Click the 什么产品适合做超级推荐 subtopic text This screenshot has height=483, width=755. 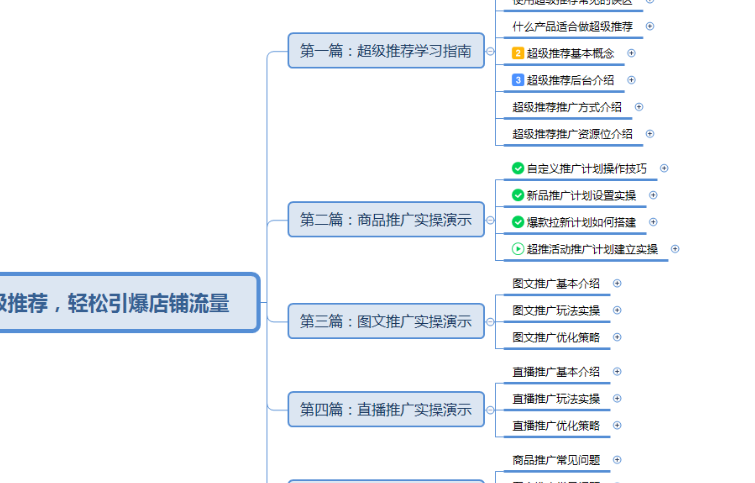(573, 26)
